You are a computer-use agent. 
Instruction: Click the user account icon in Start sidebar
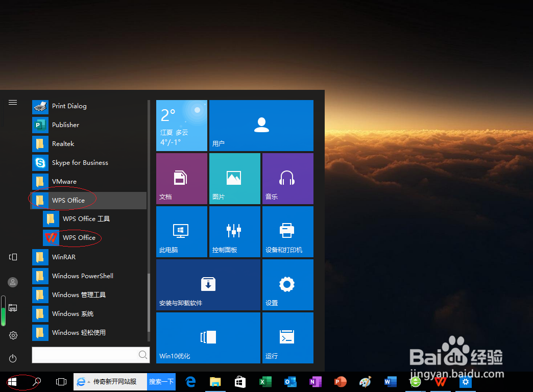point(13,282)
